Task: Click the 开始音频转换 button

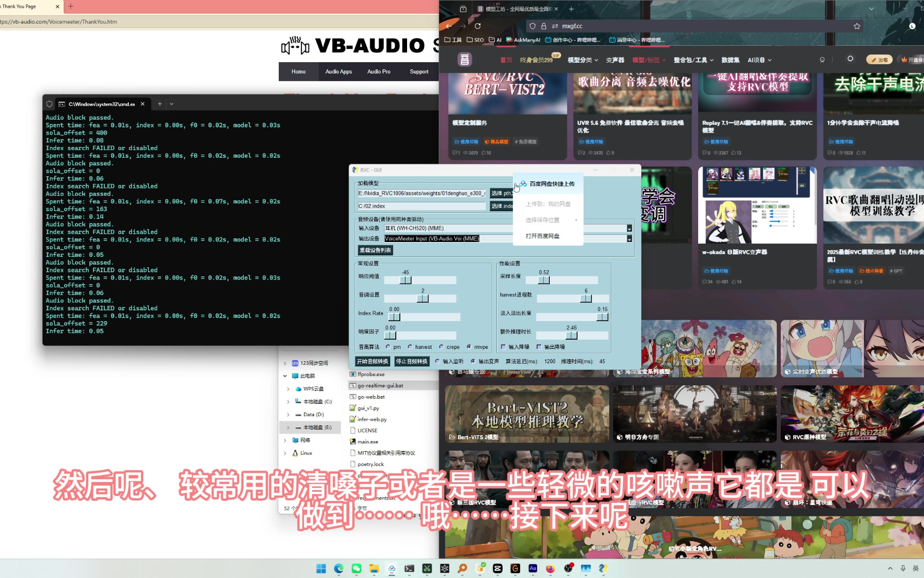Action: point(373,361)
